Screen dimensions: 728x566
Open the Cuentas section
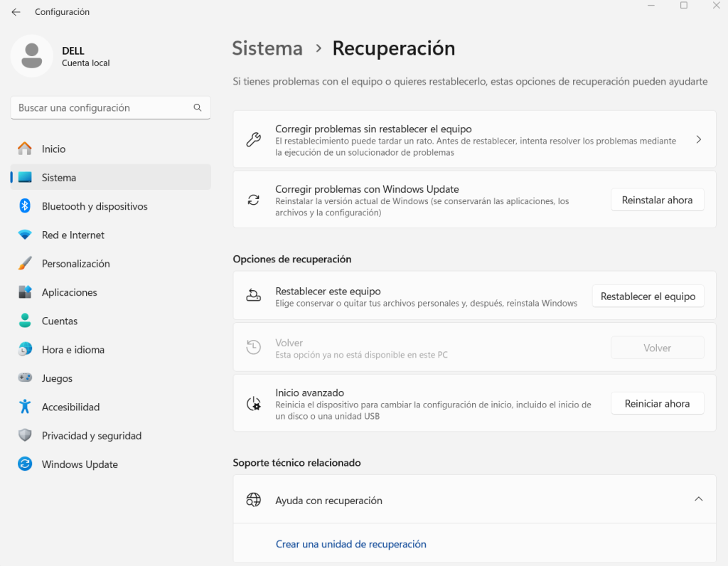110,321
